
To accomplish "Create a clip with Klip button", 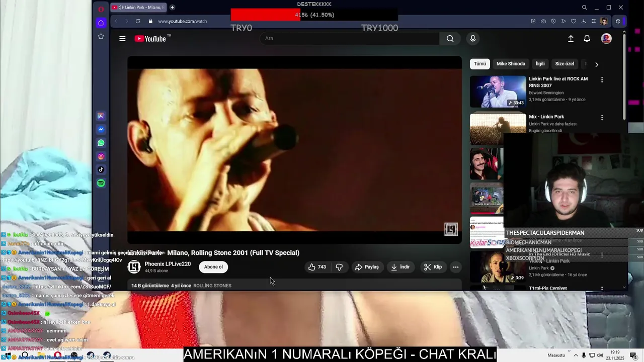I will coord(433,267).
